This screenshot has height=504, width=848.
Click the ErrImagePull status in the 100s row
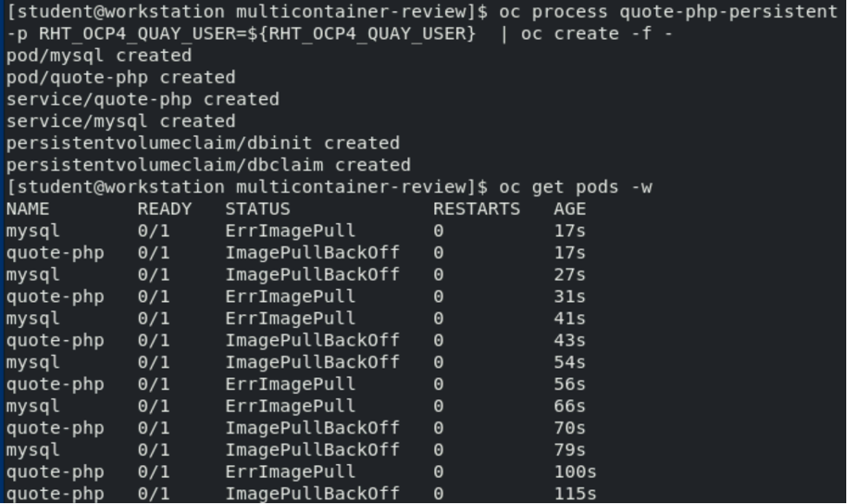290,472
